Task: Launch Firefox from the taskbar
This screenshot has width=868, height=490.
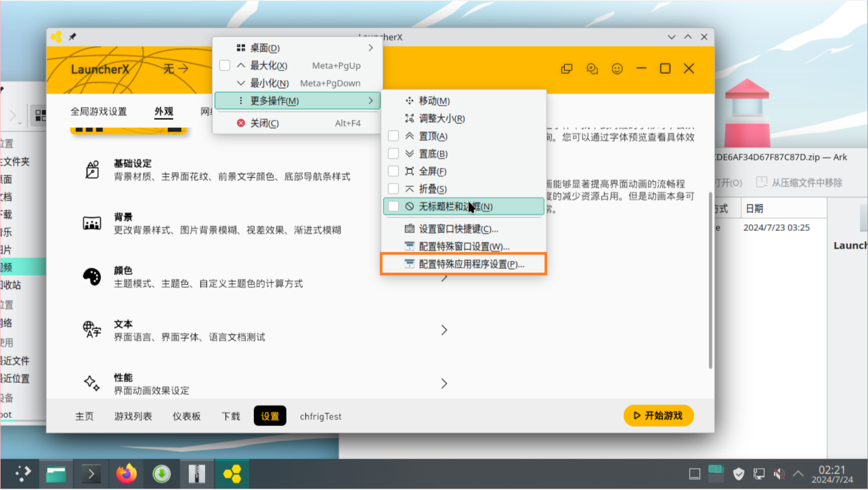Action: (126, 474)
